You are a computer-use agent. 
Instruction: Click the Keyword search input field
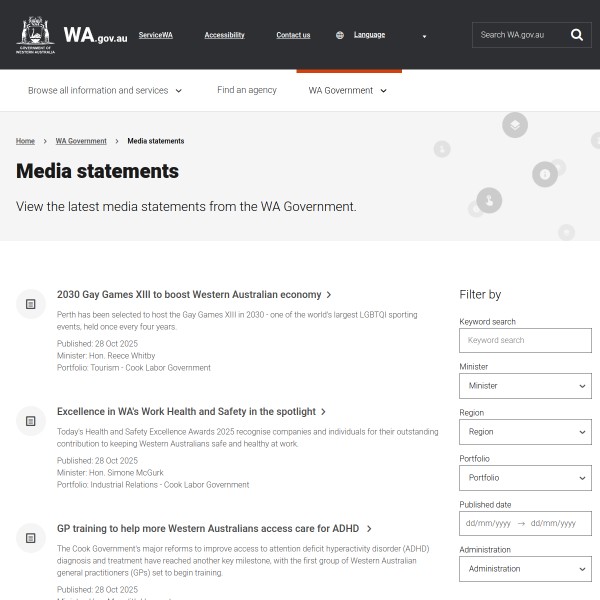[x=525, y=340]
